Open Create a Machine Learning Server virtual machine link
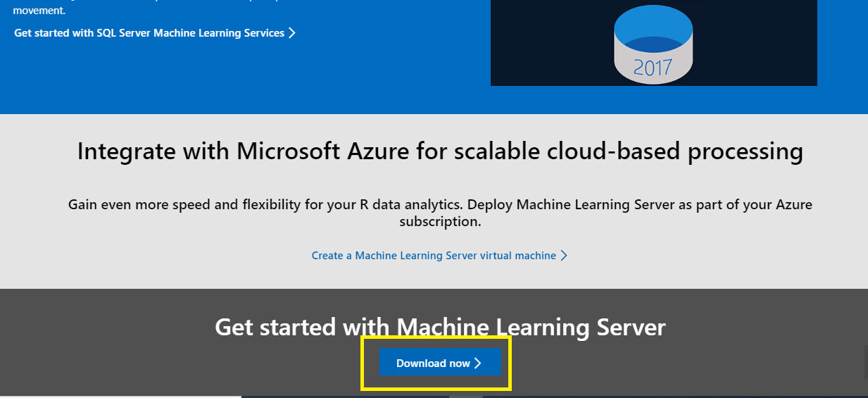This screenshot has width=868, height=398. pyautogui.click(x=434, y=256)
